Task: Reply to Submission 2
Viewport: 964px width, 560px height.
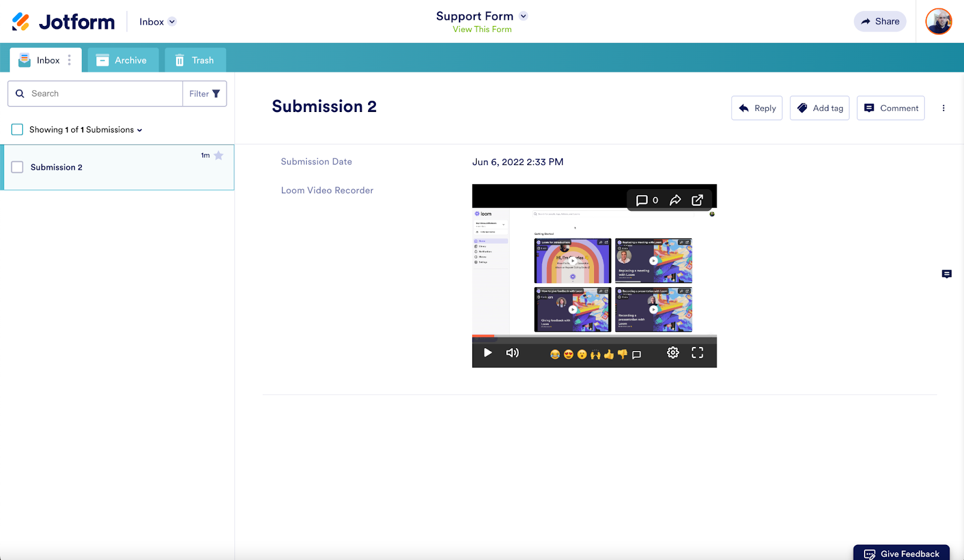Action: coord(757,108)
